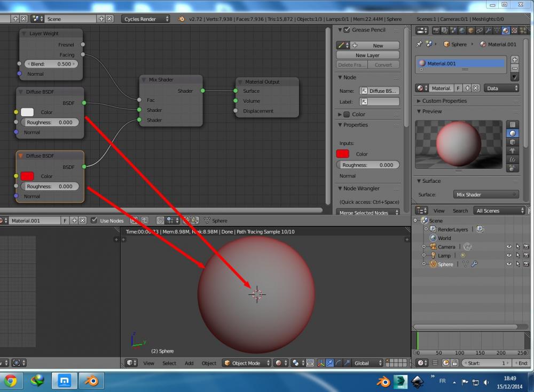This screenshot has height=392, width=534.
Task: Click the Lamp data sun icon in outliner
Action: 463,255
